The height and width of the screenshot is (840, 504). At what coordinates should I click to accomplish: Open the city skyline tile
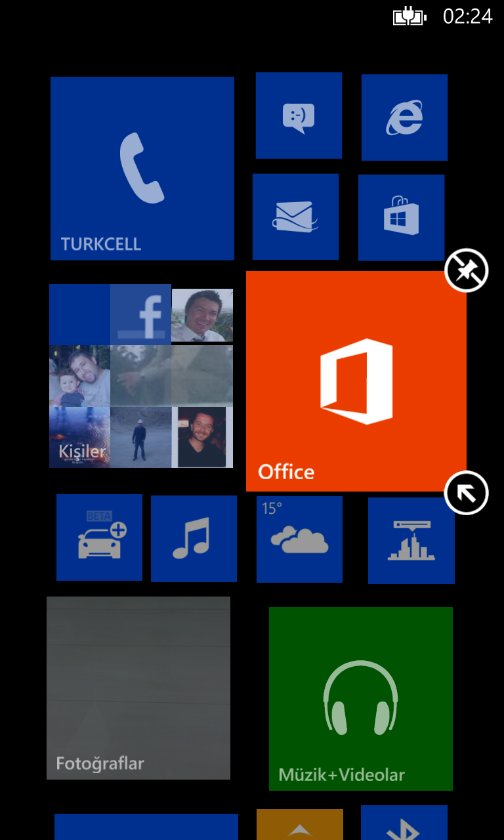click(x=411, y=541)
